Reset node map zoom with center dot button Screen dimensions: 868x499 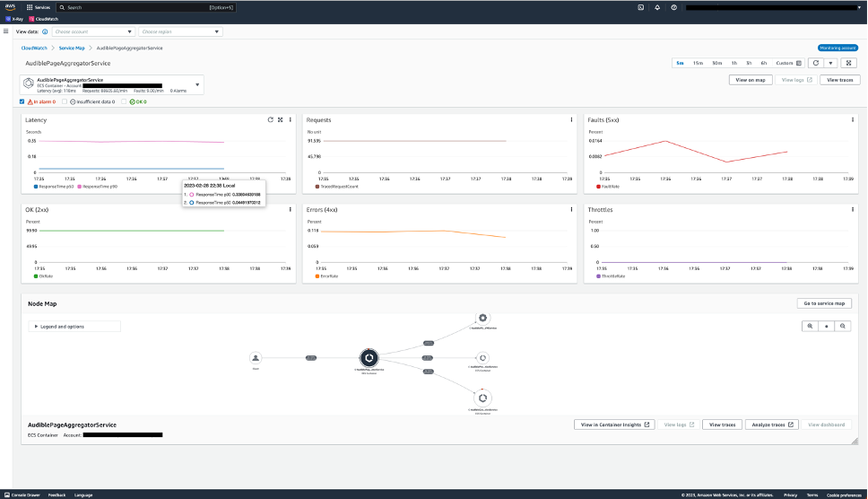coord(827,326)
